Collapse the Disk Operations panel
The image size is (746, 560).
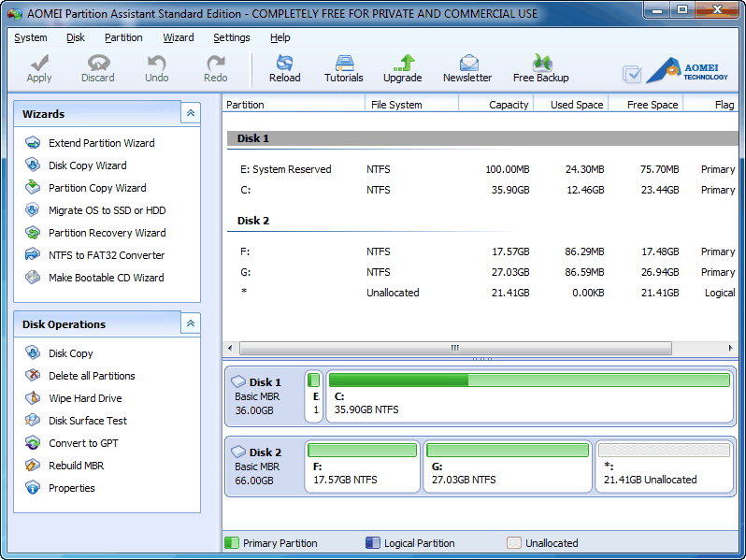pyautogui.click(x=191, y=323)
